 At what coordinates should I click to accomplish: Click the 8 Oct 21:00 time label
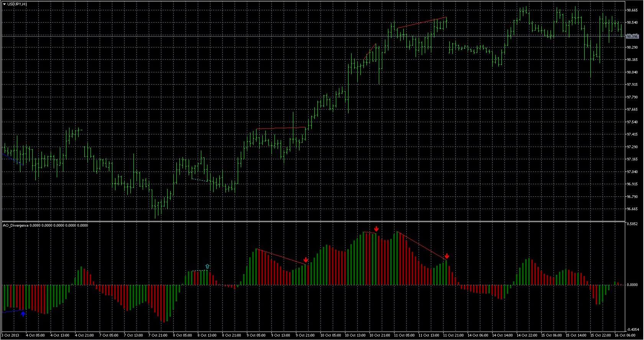(232, 335)
